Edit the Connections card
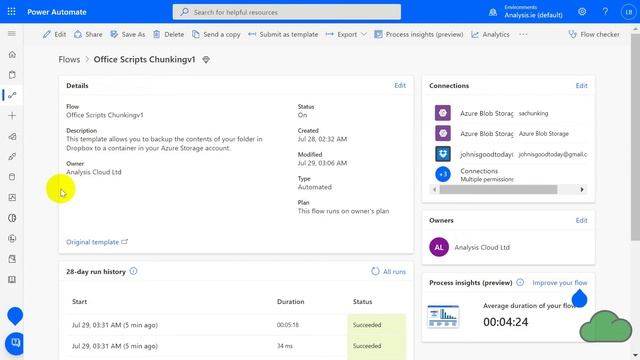Image resolution: width=640 pixels, height=360 pixels. (581, 86)
